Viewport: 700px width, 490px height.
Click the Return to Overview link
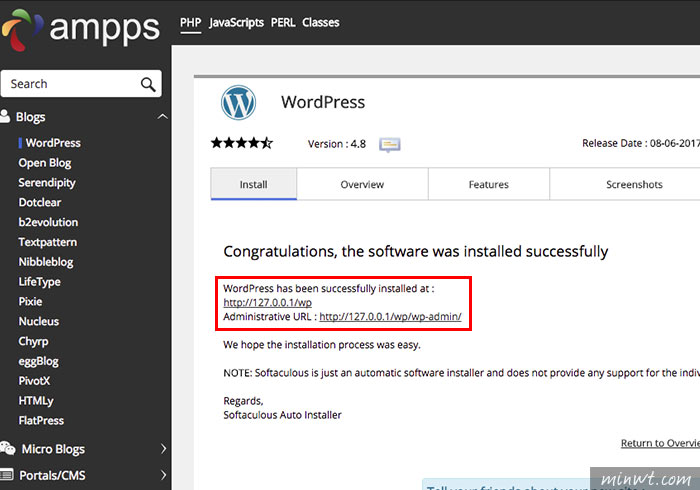[x=660, y=443]
